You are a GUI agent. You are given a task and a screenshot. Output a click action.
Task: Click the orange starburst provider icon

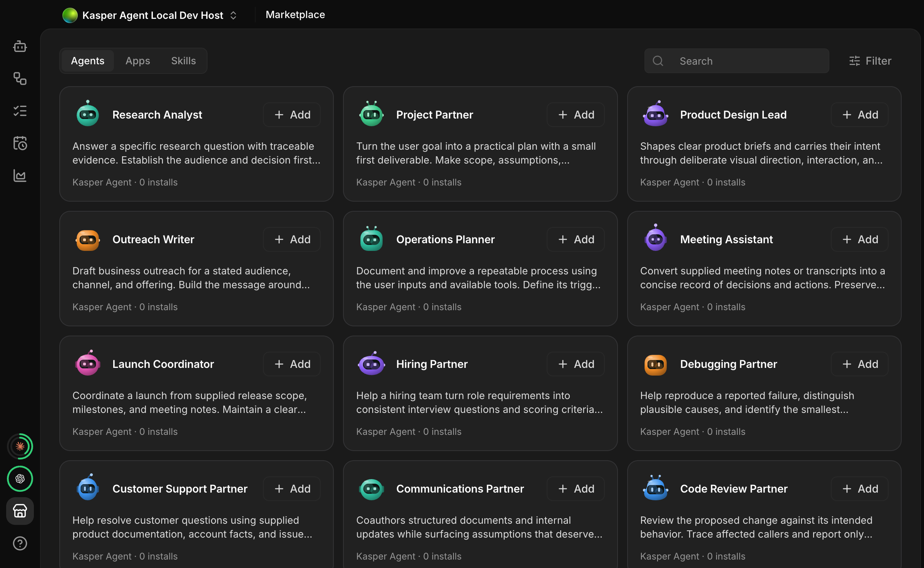20,446
